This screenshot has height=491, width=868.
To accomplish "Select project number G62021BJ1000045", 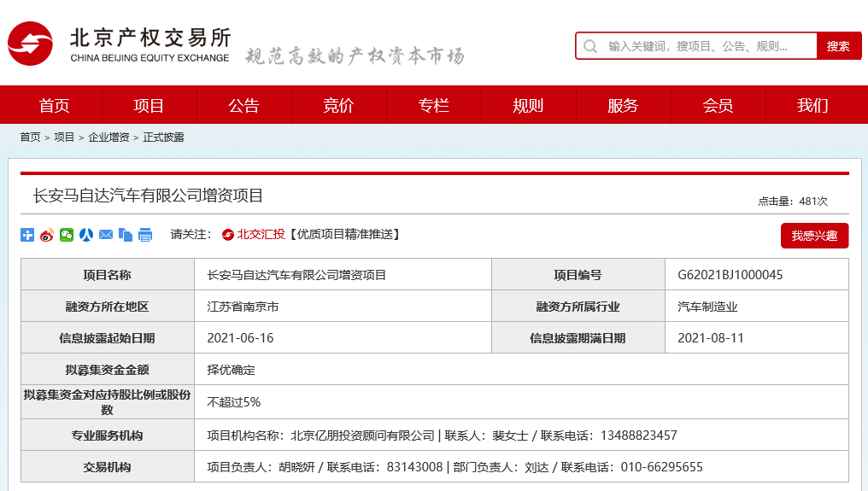I will (x=730, y=275).
